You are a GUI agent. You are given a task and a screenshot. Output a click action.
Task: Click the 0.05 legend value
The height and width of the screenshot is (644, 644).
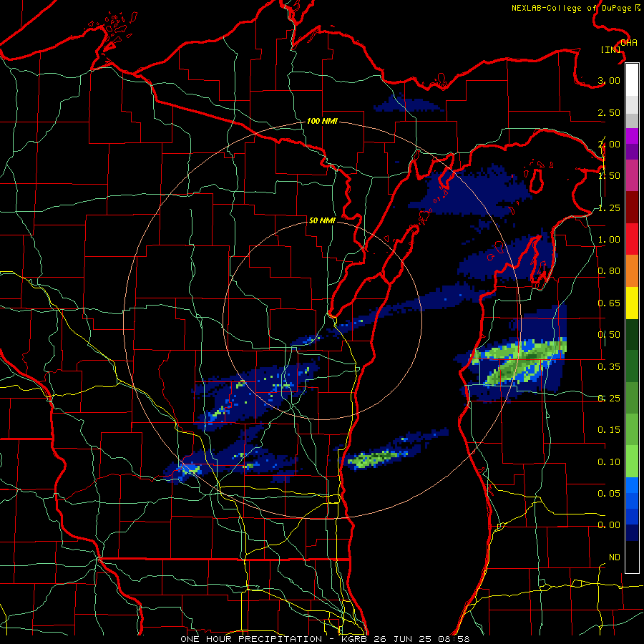tap(609, 494)
